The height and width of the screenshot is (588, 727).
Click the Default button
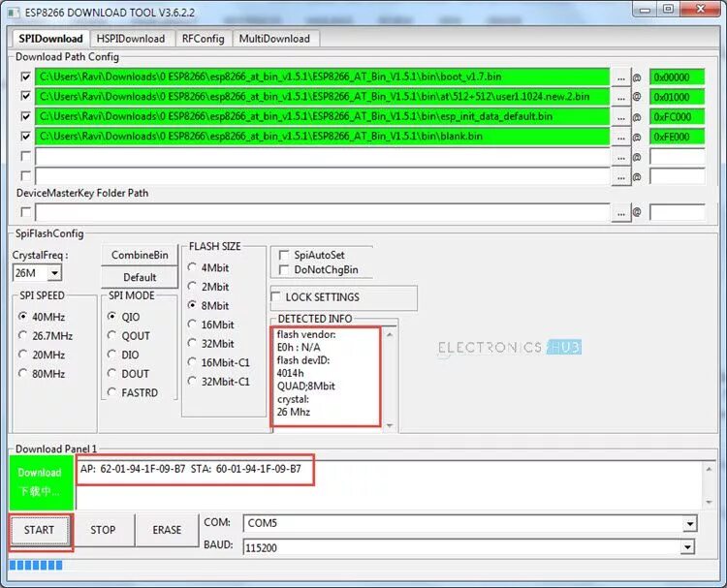click(x=140, y=278)
